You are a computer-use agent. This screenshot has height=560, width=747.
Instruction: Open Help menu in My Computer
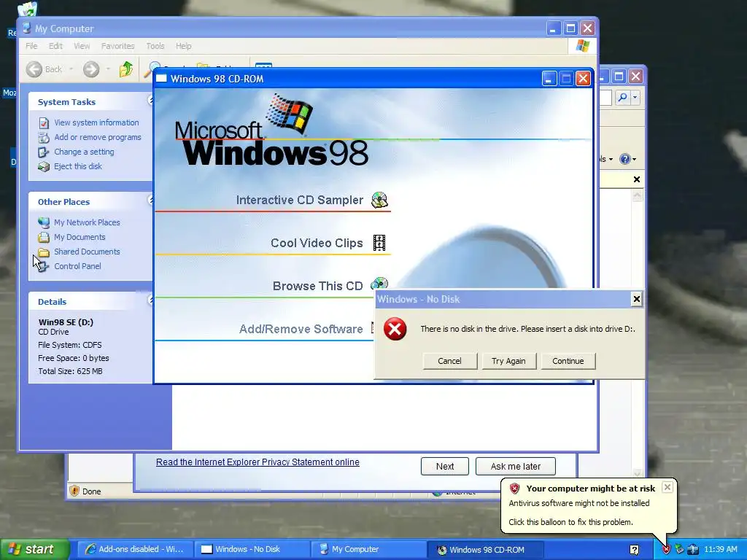(183, 46)
